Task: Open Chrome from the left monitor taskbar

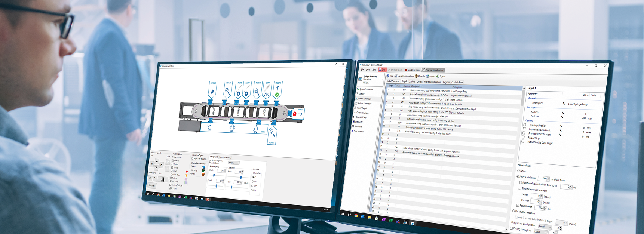Action: tap(159, 195)
